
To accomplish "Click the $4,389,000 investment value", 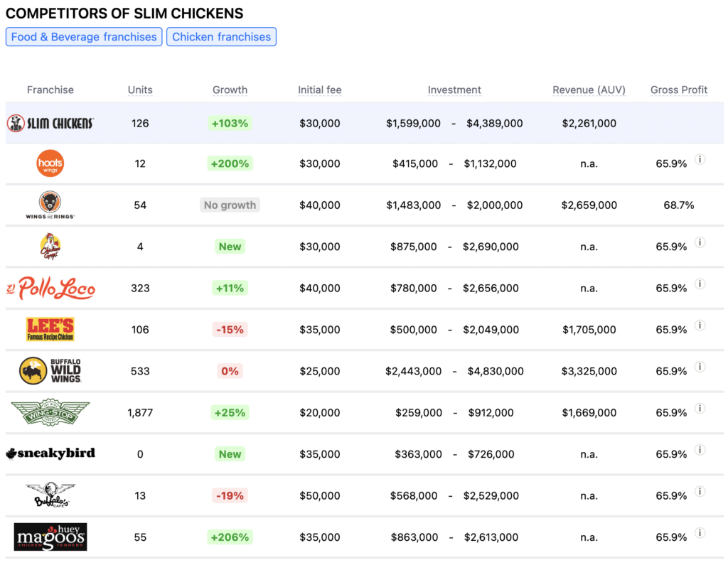I will pos(495,124).
